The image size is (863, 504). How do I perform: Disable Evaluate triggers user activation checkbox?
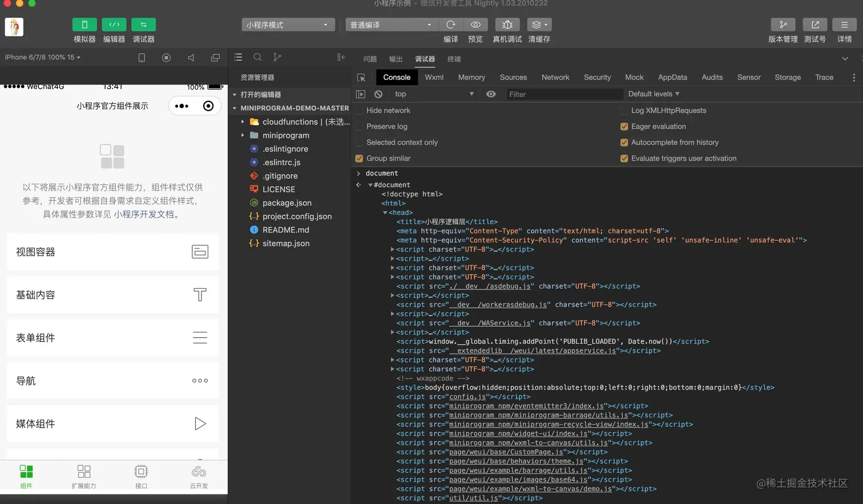pos(624,159)
